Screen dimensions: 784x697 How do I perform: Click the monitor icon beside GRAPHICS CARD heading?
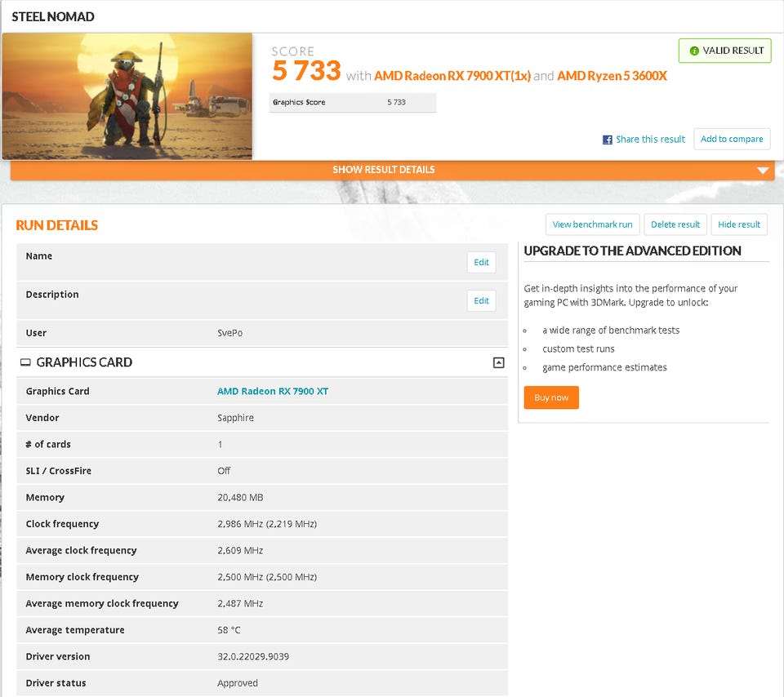(x=25, y=362)
